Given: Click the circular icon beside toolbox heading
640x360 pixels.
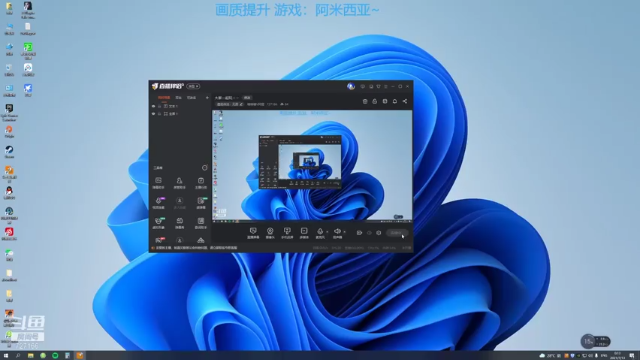Looking at the screenshot, I should (x=204, y=168).
